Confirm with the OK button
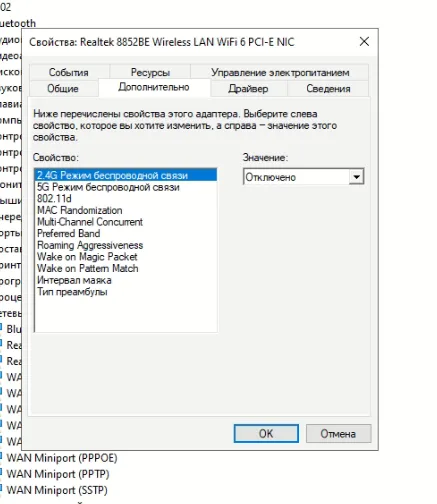Image resolution: width=437 pixels, height=504 pixels. click(266, 433)
